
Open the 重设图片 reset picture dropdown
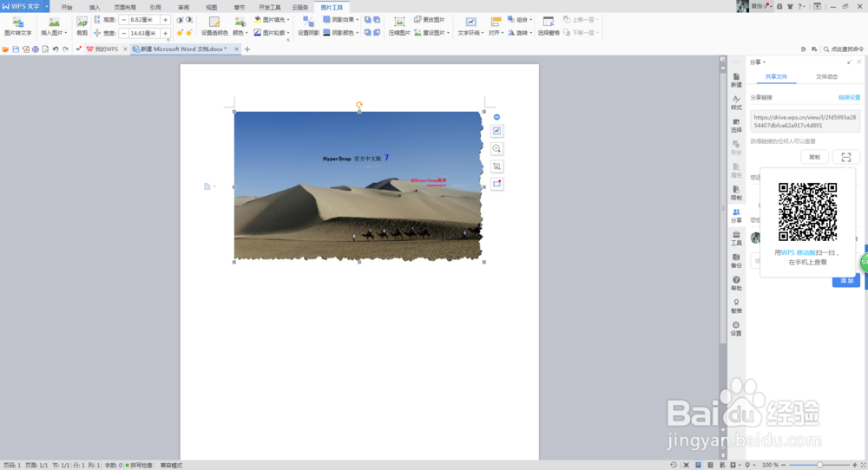click(432, 33)
